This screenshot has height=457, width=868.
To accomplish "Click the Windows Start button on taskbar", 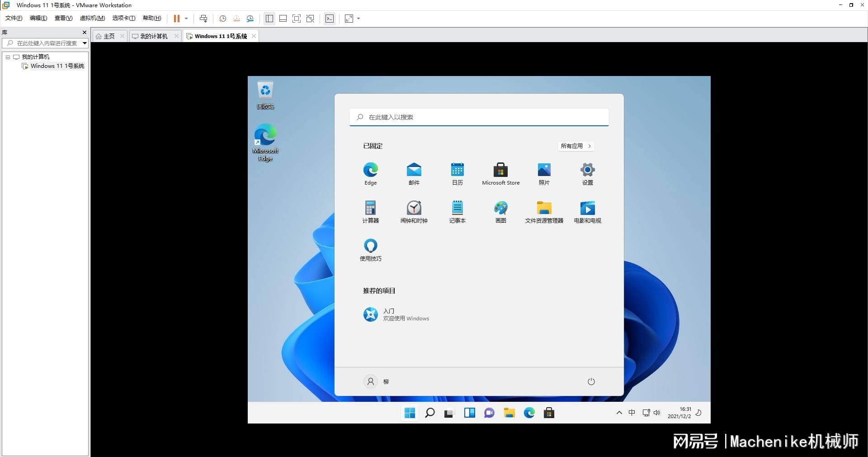I will click(x=410, y=413).
